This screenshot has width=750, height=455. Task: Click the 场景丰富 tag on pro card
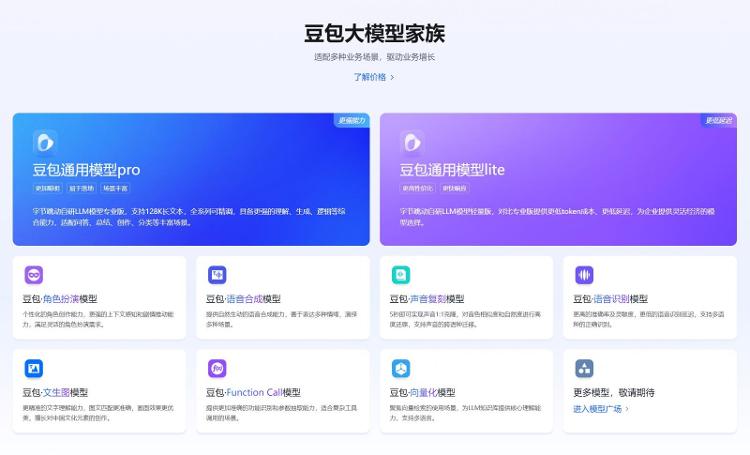click(x=115, y=189)
